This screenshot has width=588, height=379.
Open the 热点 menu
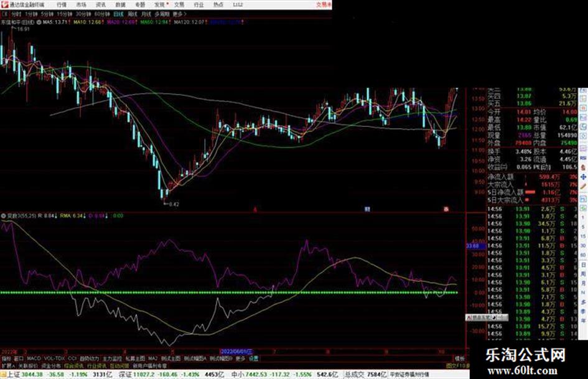click(218, 5)
